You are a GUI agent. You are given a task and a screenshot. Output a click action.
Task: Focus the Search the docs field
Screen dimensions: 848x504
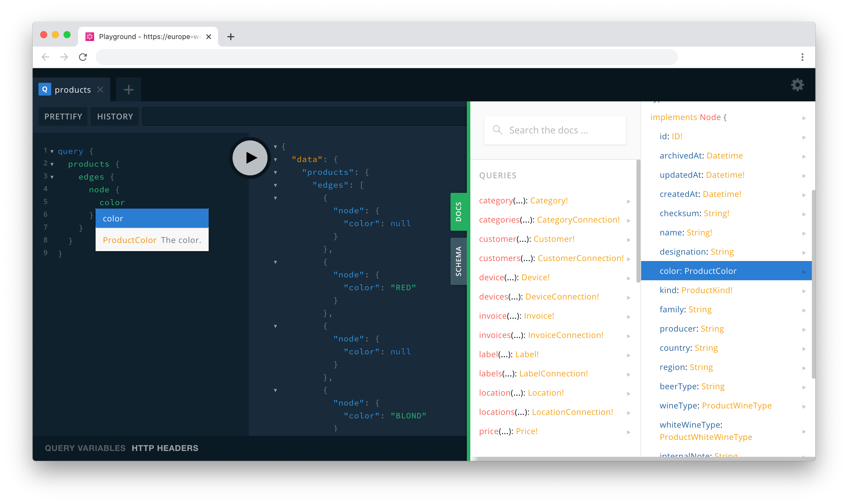coord(555,130)
